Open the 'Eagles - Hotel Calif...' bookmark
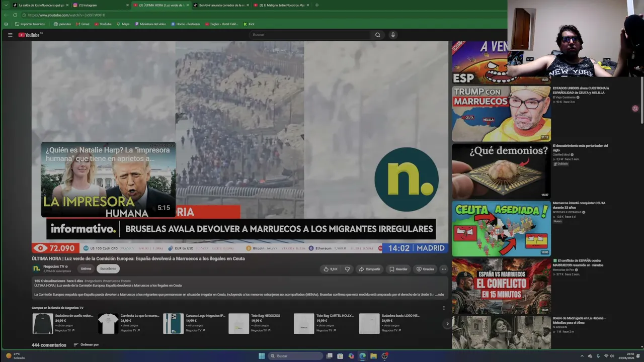The image size is (644, 362). [x=221, y=24]
